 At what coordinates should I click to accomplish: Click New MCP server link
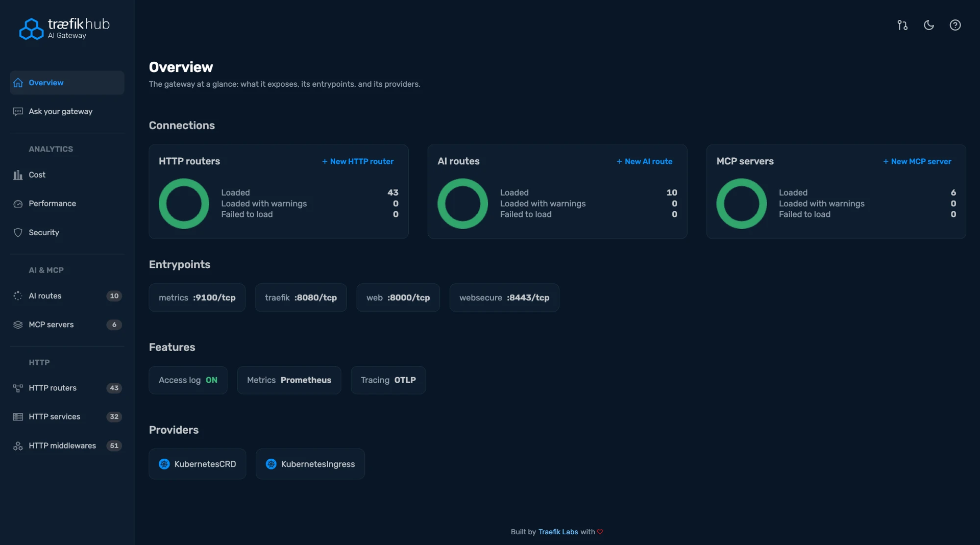(x=917, y=161)
